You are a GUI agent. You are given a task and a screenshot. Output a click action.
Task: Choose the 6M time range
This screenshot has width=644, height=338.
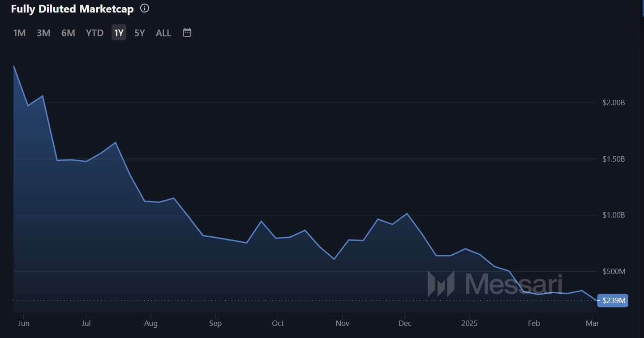tap(68, 33)
